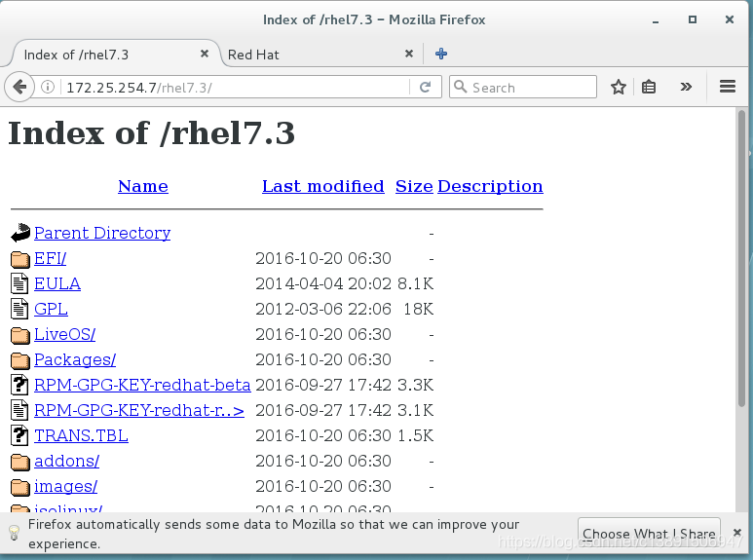This screenshot has height=560, width=753.
Task: Click the magnifier icon in Search box
Action: [x=460, y=87]
